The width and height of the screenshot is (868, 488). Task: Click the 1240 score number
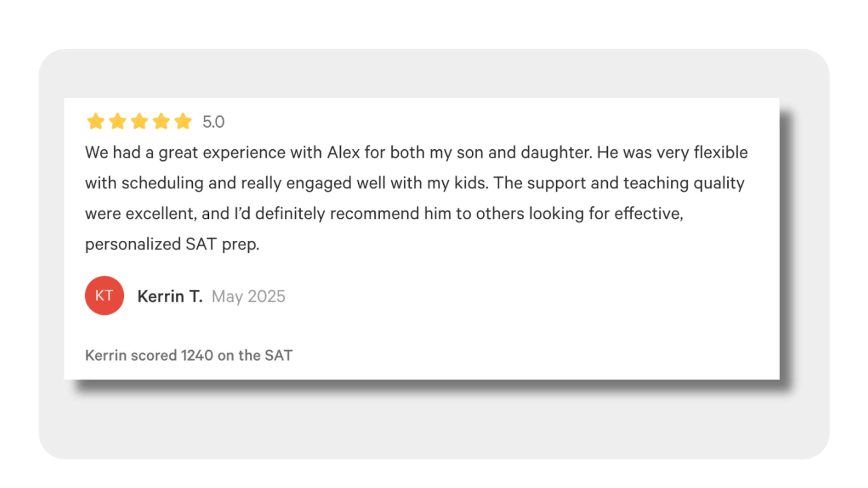click(x=197, y=355)
